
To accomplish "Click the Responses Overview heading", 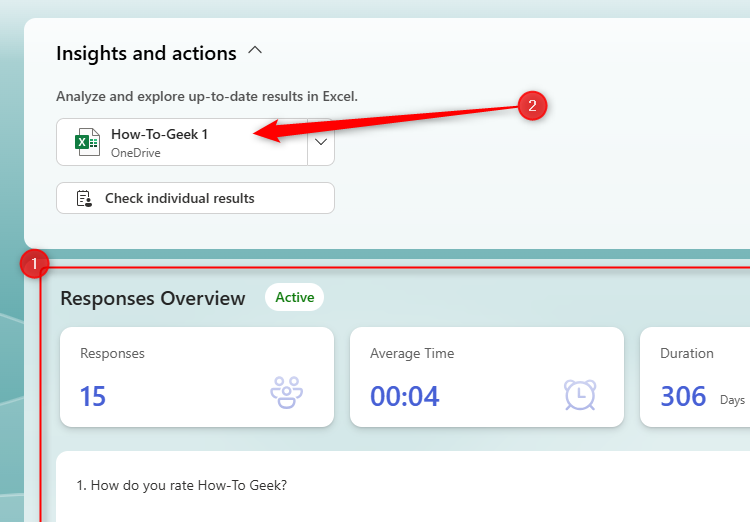I will tap(152, 298).
